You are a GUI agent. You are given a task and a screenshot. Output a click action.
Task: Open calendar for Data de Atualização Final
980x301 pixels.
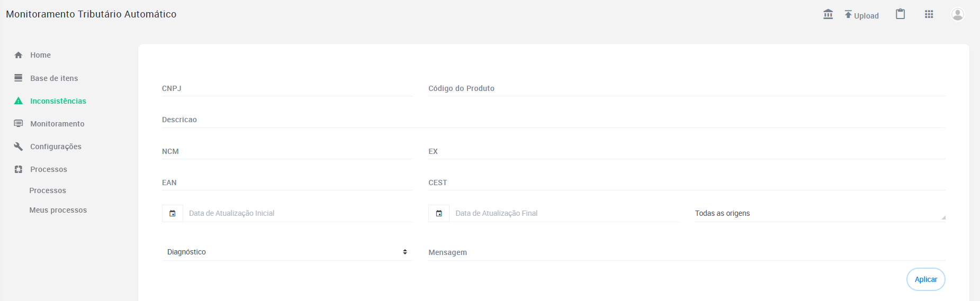(439, 213)
